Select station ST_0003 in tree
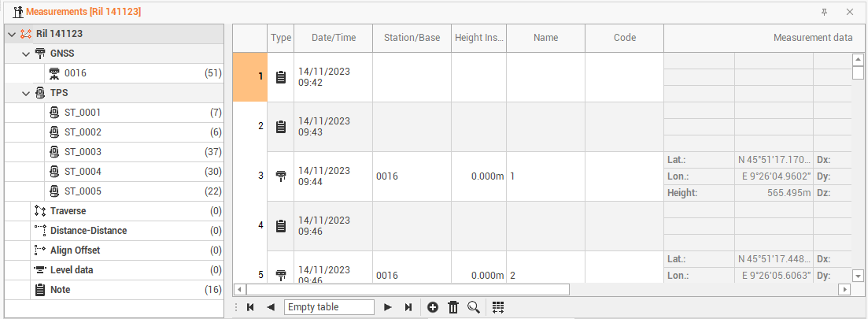This screenshot has height=319, width=868. coord(83,152)
